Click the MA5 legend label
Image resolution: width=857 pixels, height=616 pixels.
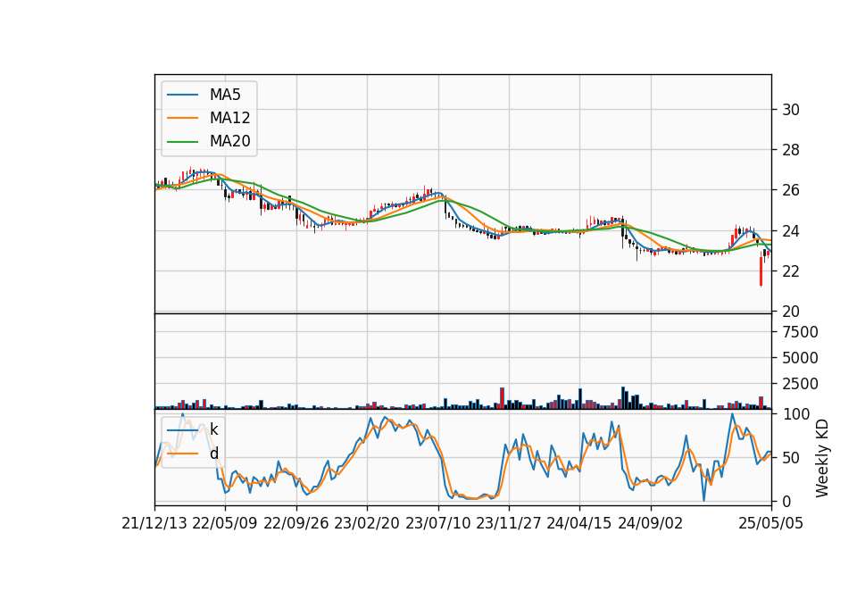coord(225,95)
